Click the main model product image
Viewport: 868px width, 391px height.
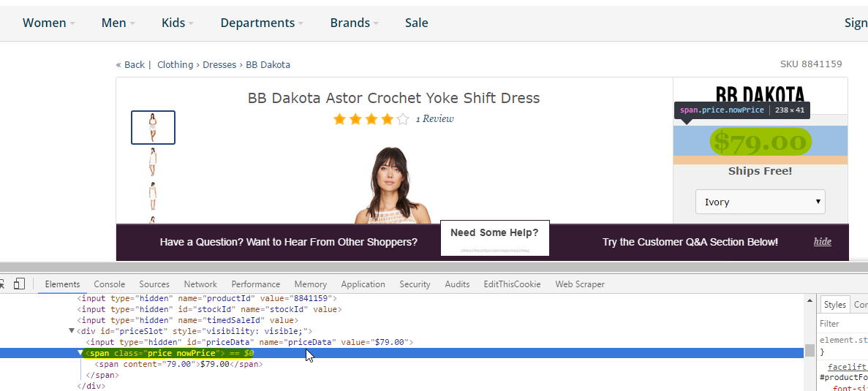click(393, 186)
